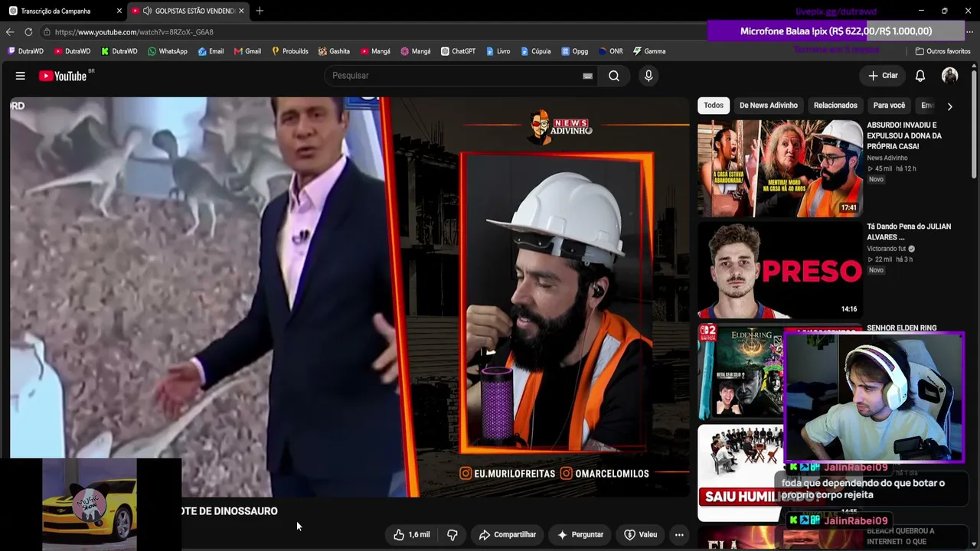Select the Relacionados filter chip

(835, 106)
